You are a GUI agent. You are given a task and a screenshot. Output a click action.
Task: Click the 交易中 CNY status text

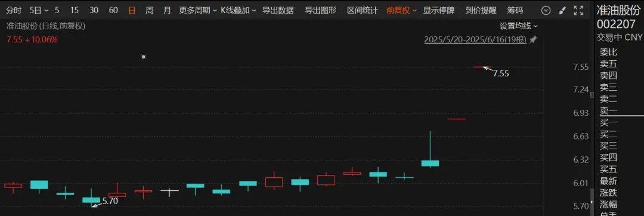pos(620,38)
